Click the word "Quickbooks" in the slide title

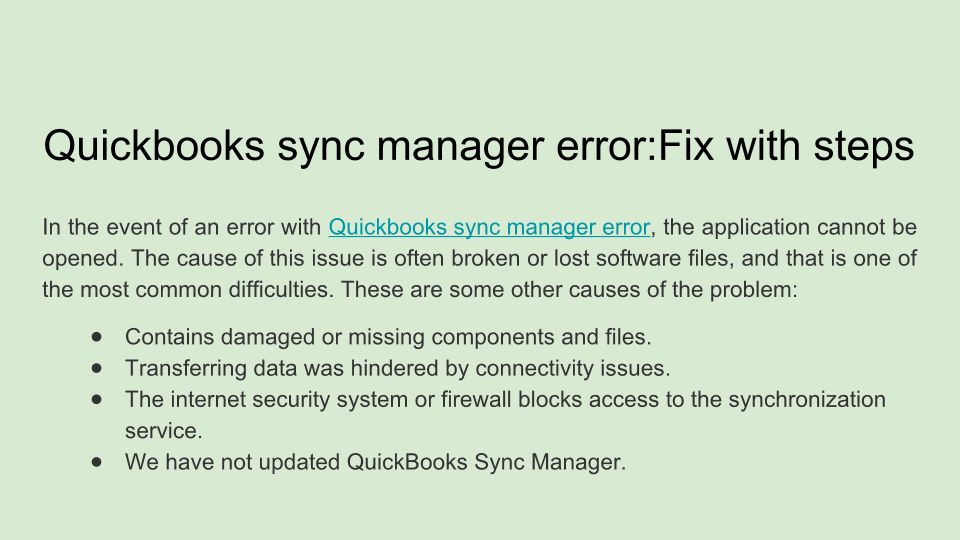pyautogui.click(x=155, y=146)
